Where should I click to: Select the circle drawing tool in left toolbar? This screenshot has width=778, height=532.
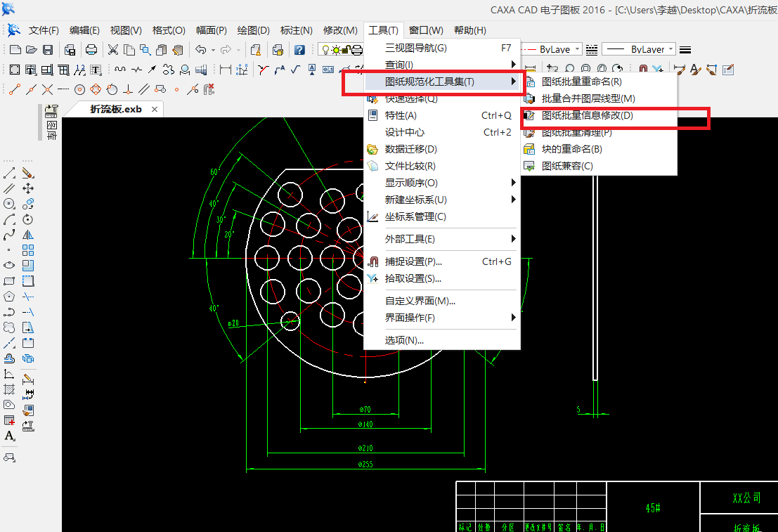8,203
